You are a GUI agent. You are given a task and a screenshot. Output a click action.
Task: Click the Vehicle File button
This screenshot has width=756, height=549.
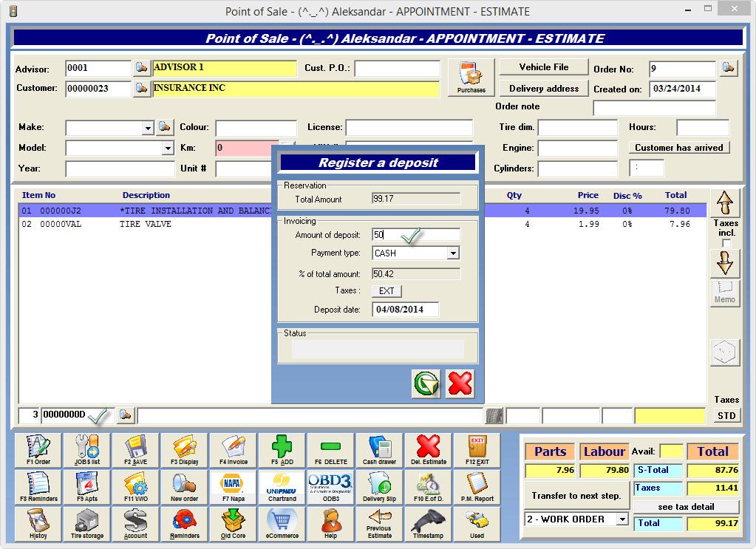pos(544,67)
